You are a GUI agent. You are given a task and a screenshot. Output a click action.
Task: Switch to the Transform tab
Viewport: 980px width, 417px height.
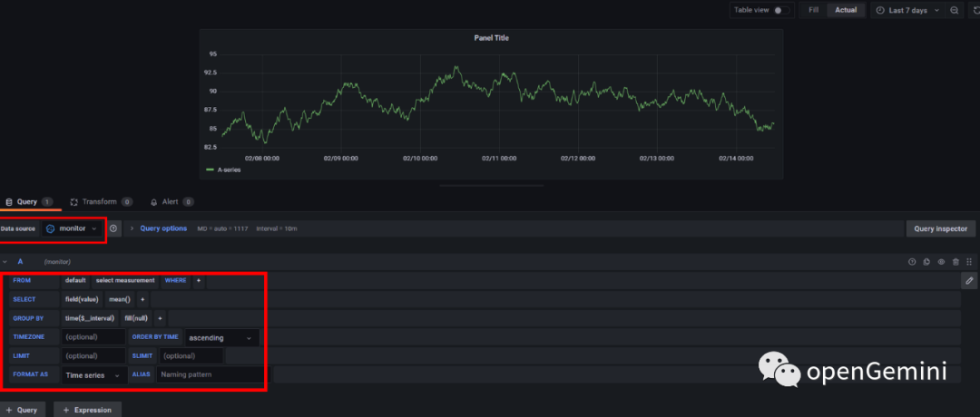(x=101, y=201)
